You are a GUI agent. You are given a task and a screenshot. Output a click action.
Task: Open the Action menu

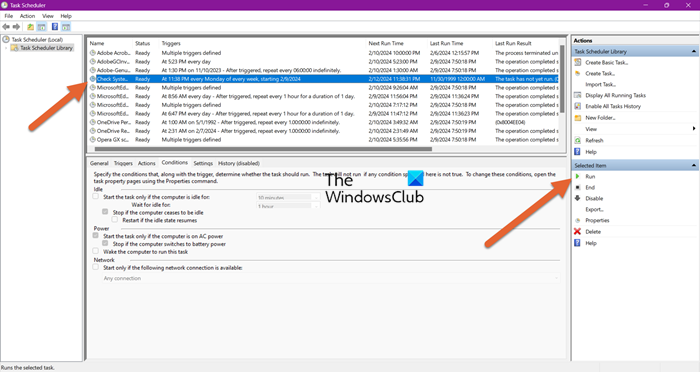[27, 16]
